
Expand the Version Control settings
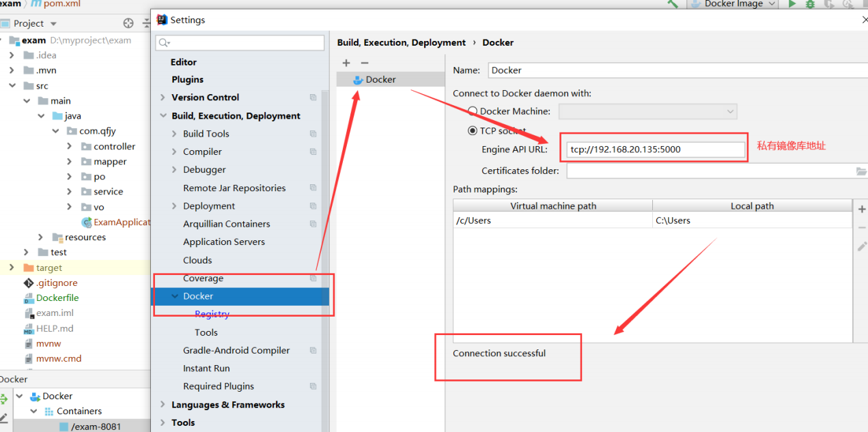pos(163,98)
